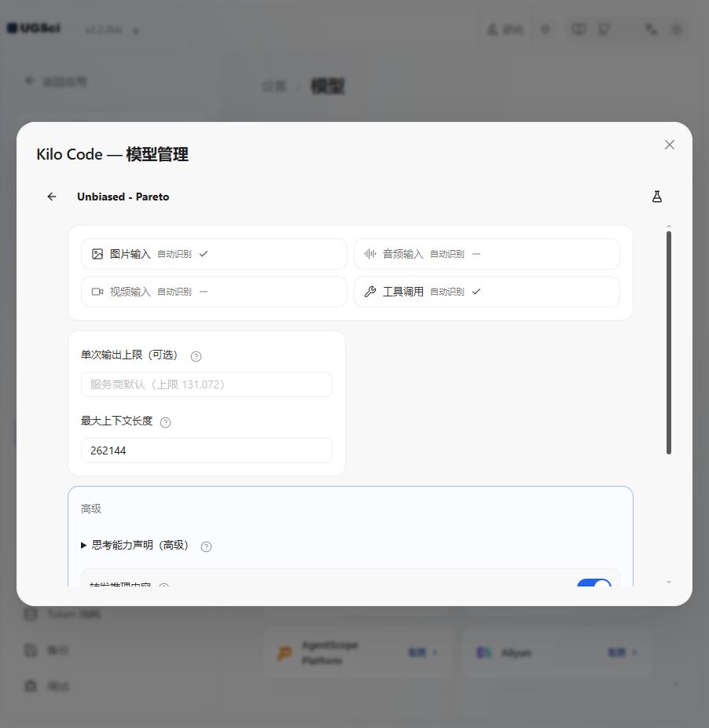Close the Kilo Code 模型管理 dialog
Image resolution: width=709 pixels, height=728 pixels.
click(x=670, y=145)
